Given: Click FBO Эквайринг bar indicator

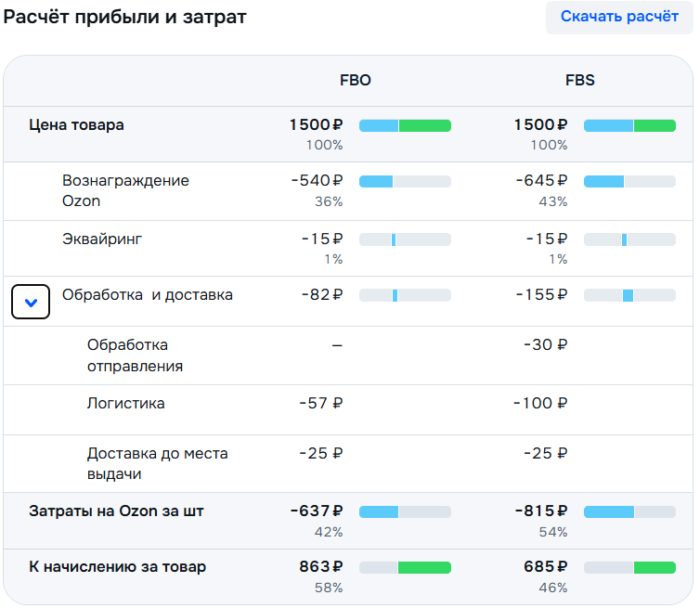Looking at the screenshot, I should coord(395,239).
